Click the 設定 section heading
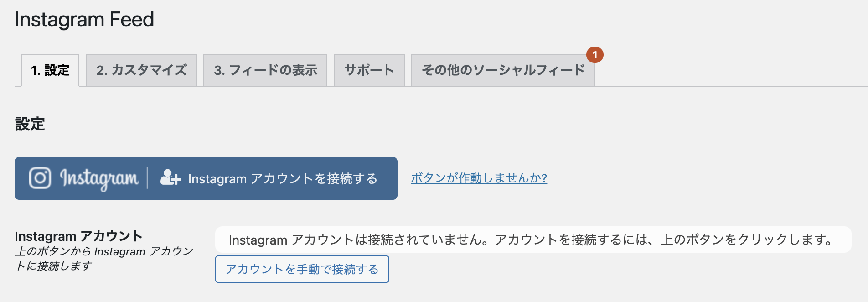This screenshot has height=302, width=868. pyautogui.click(x=30, y=124)
